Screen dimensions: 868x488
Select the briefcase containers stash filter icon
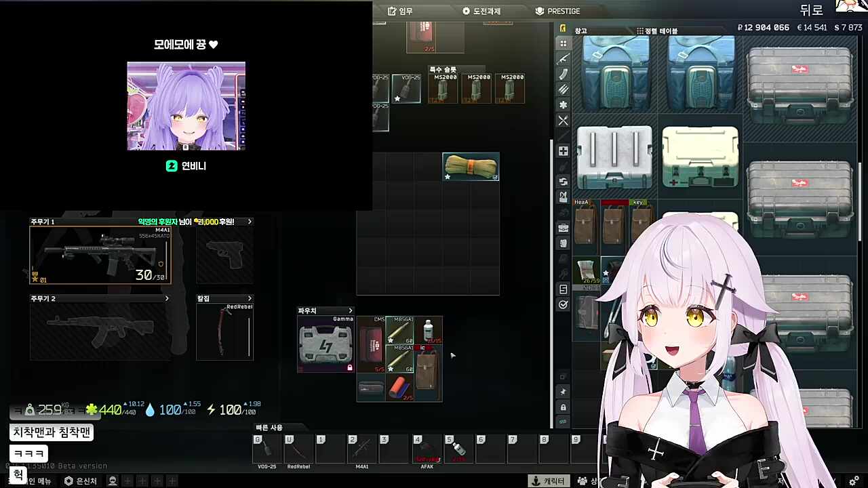563,228
